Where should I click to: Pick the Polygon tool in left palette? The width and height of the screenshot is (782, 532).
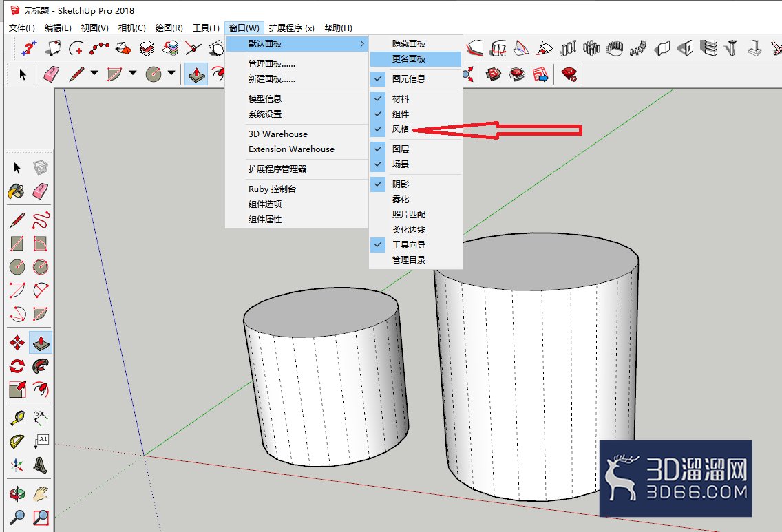(41, 267)
